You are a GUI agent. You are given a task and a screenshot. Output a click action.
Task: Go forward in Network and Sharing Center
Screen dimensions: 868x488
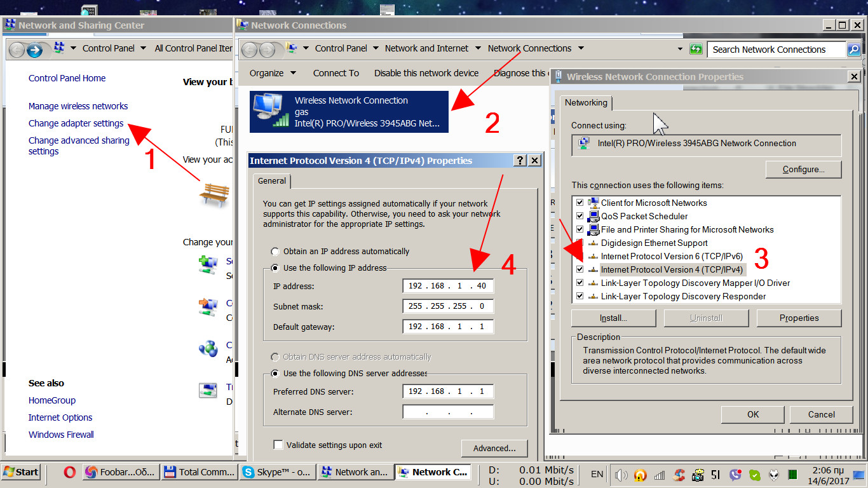(x=36, y=49)
